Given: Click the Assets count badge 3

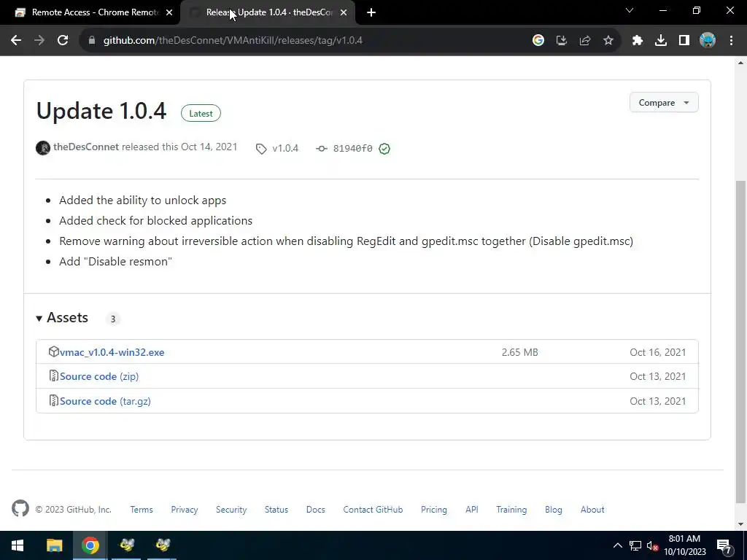Looking at the screenshot, I should point(113,319).
